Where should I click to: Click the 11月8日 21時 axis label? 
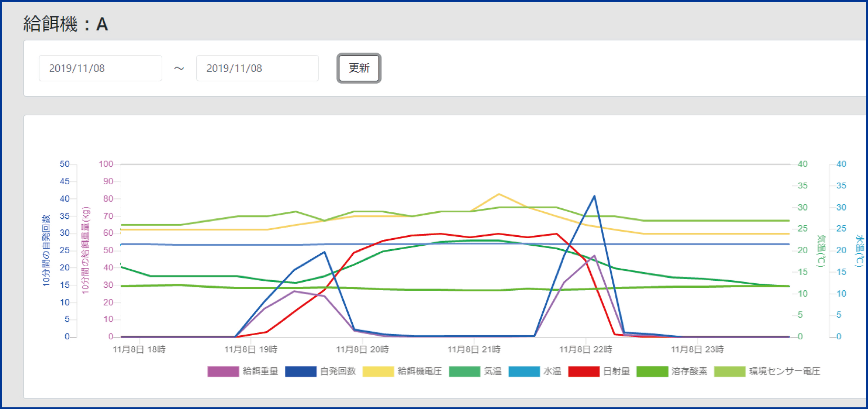pos(474,349)
